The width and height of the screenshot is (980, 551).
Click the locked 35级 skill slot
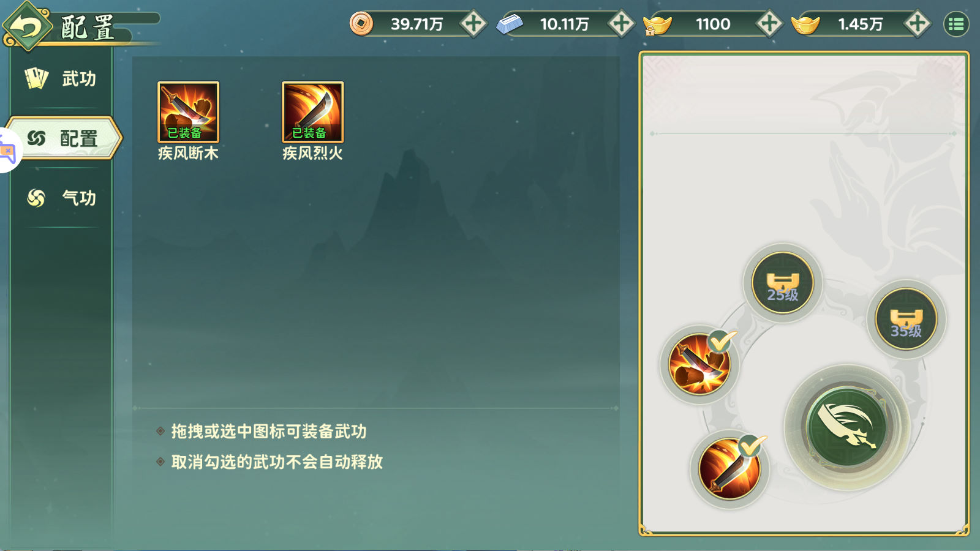[907, 319]
